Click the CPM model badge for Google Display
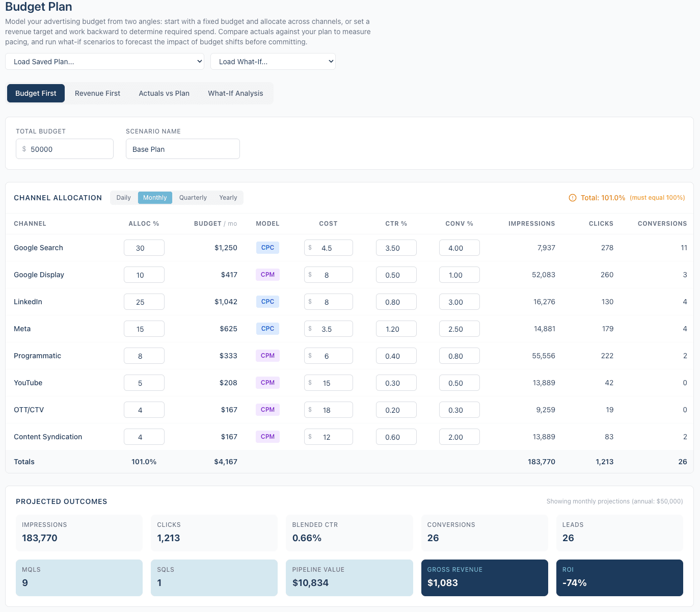Viewport: 700px width, 612px height. tap(267, 275)
